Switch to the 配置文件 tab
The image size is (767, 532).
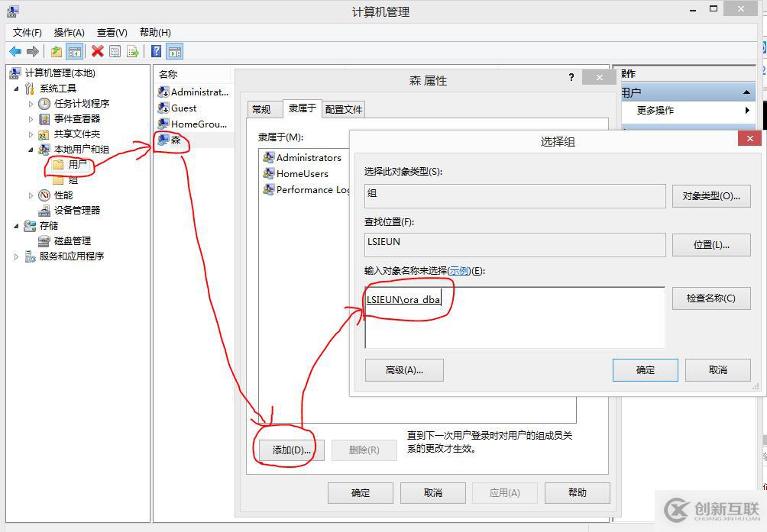click(344, 109)
